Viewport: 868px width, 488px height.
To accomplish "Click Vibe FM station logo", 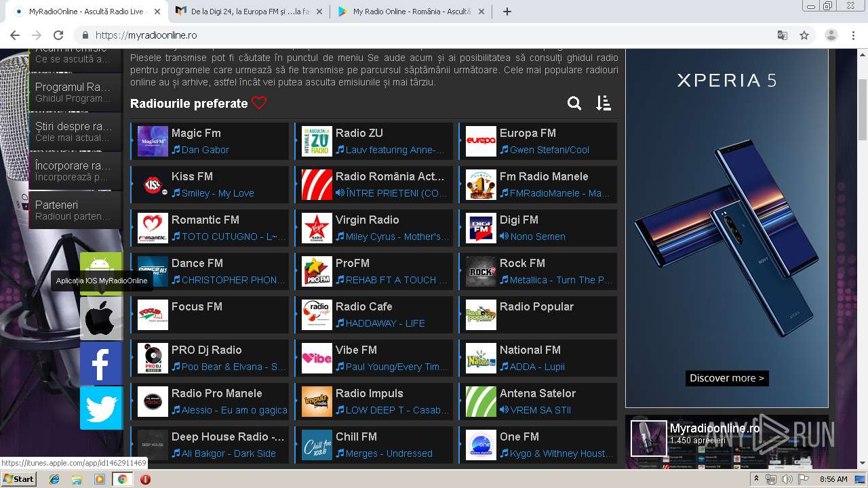I will point(317,358).
